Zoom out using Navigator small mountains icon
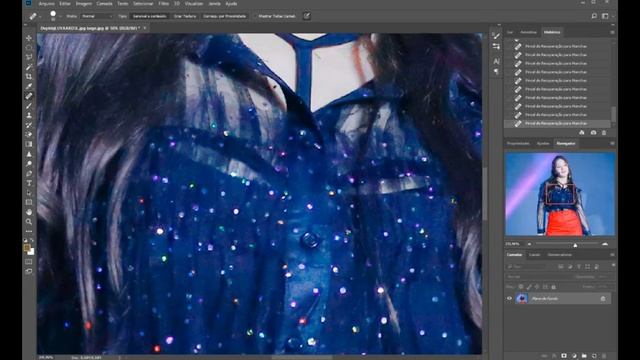Viewport: 640px width, 360px height. click(529, 244)
